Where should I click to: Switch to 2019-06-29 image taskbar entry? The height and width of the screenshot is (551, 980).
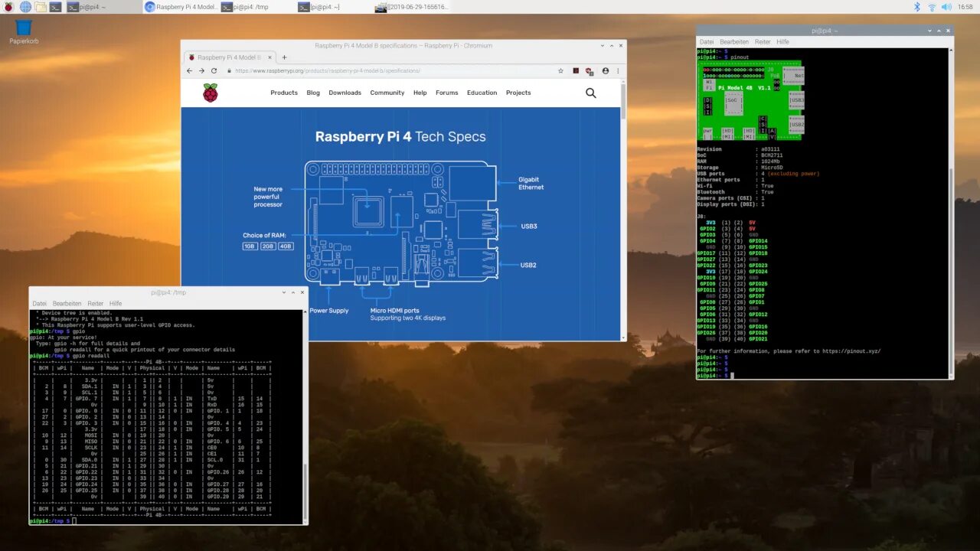412,7
